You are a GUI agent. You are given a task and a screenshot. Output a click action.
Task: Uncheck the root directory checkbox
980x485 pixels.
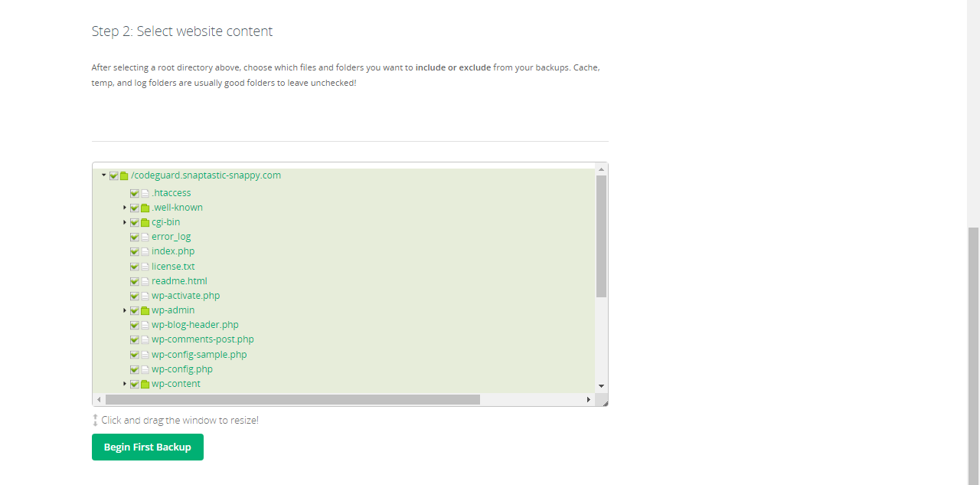113,175
